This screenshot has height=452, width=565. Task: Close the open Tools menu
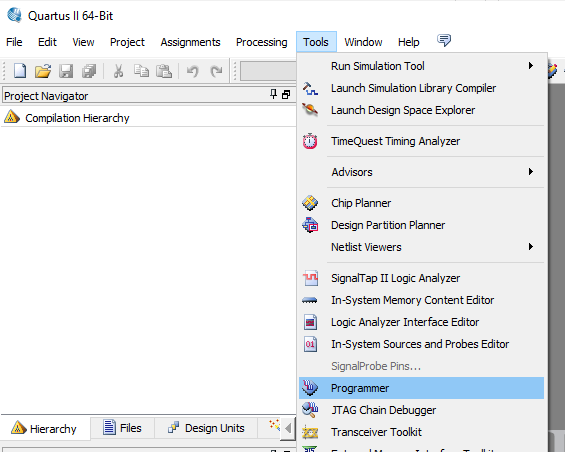pyautogui.click(x=316, y=42)
